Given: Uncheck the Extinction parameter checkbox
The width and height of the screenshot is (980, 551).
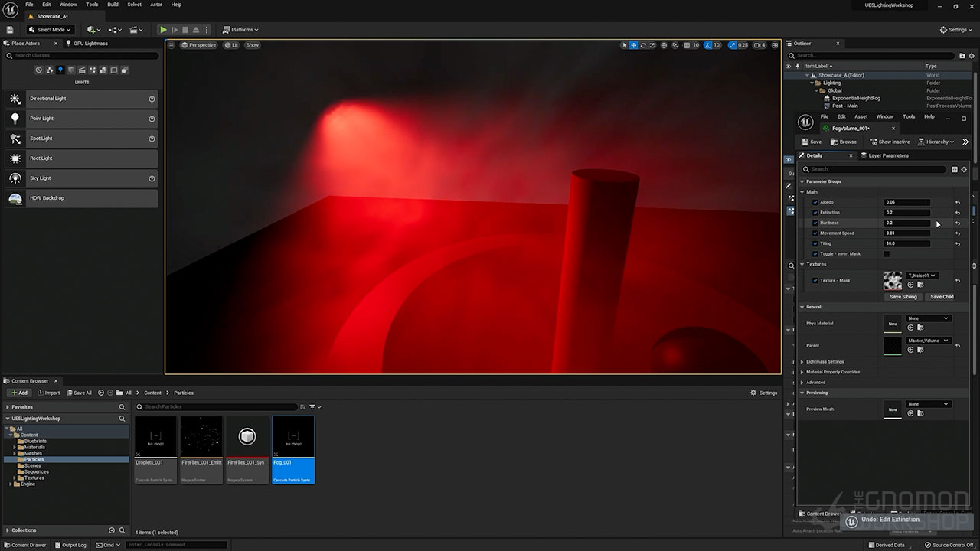Looking at the screenshot, I should click(x=815, y=213).
